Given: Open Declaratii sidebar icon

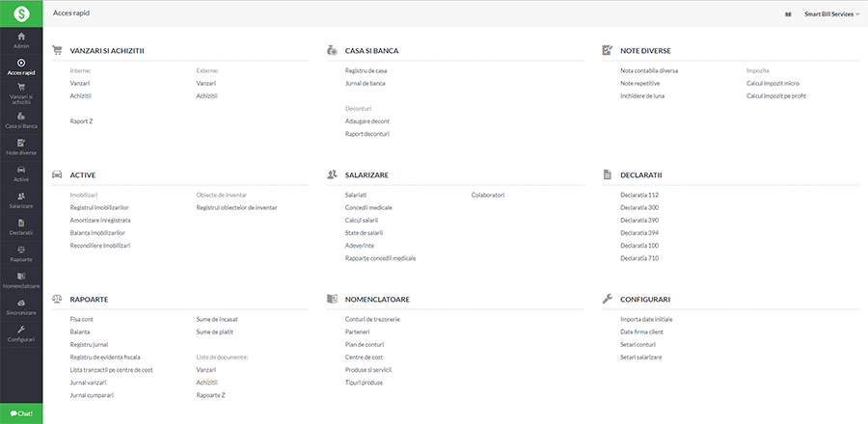Looking at the screenshot, I should point(21,227).
